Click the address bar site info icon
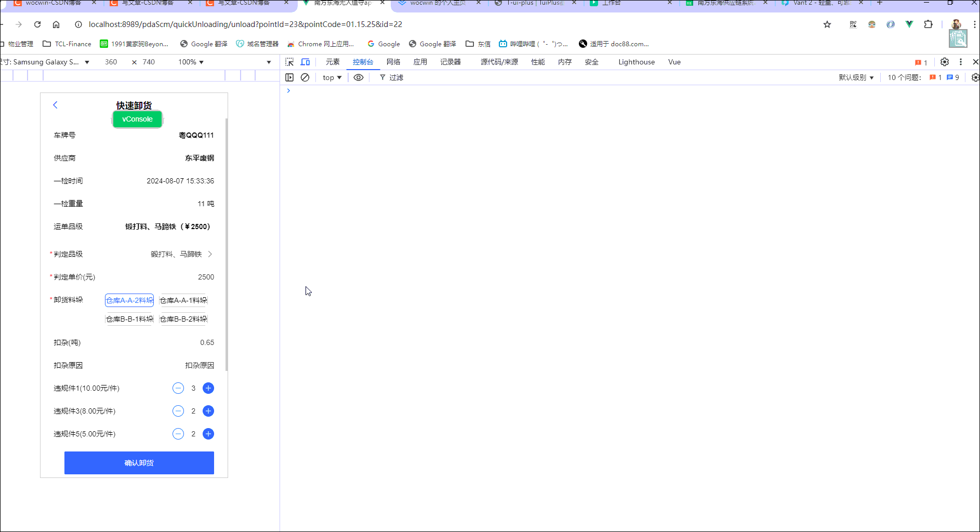This screenshot has width=980, height=532. [x=78, y=24]
